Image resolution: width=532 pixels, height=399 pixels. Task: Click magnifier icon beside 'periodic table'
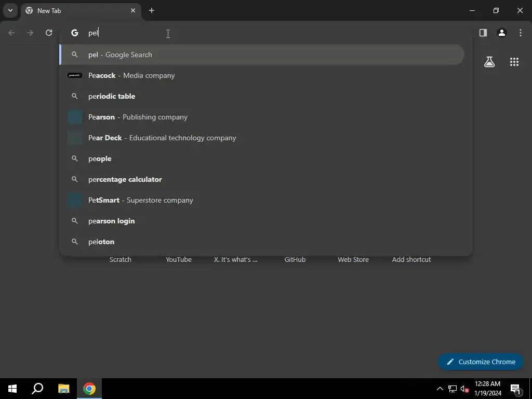[x=75, y=96]
